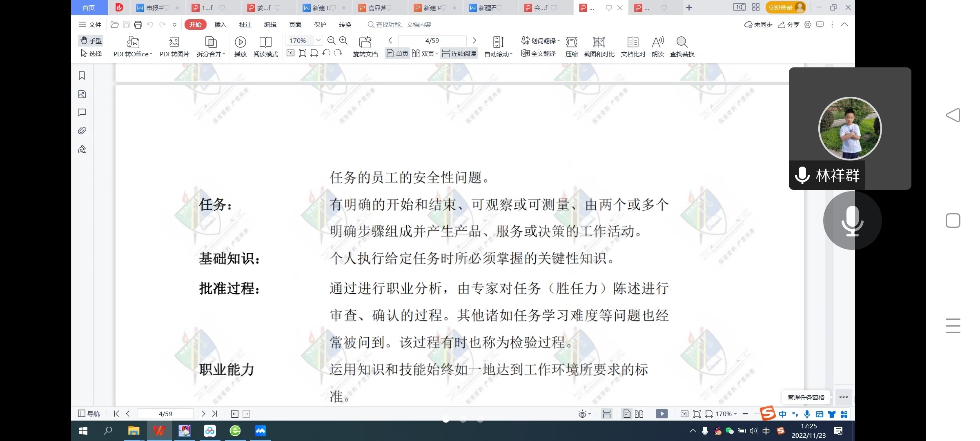
Task: Open 文档比对 document comparison
Action: point(633,46)
